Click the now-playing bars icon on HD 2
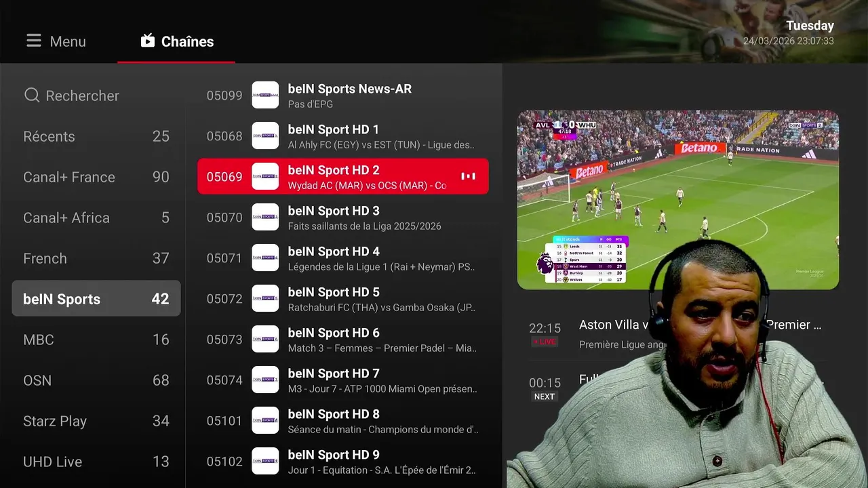 pyautogui.click(x=469, y=176)
